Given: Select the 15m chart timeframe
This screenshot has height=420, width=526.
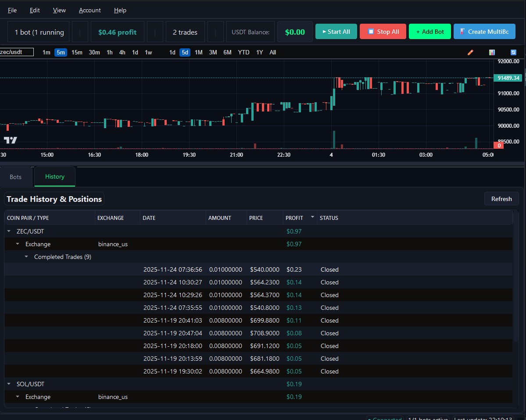Looking at the screenshot, I should coord(76,52).
